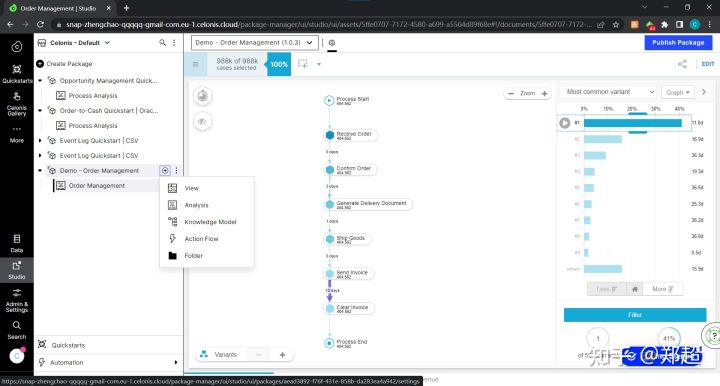This screenshot has height=386, width=720.
Task: Select the Studio sidebar item
Action: [x=17, y=270]
